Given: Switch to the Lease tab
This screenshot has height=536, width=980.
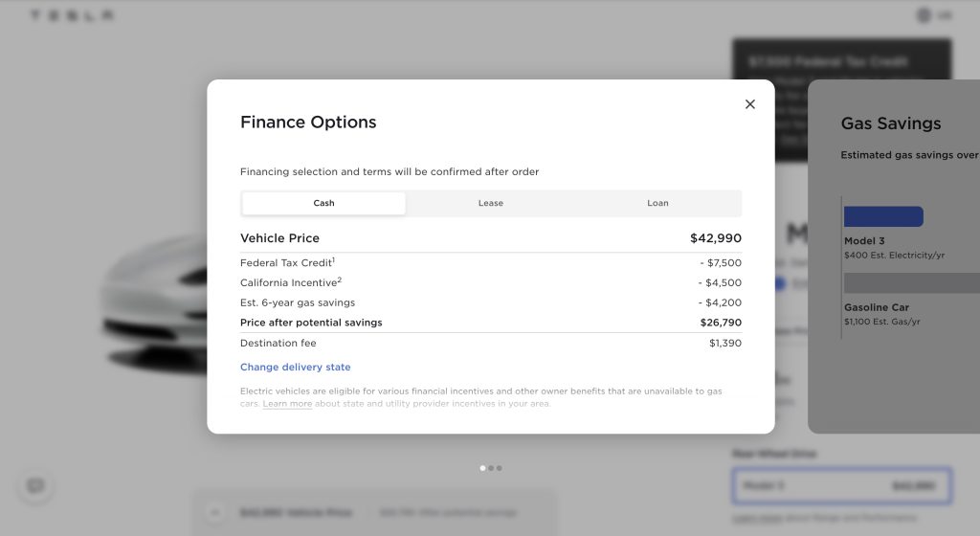Looking at the screenshot, I should click(491, 203).
